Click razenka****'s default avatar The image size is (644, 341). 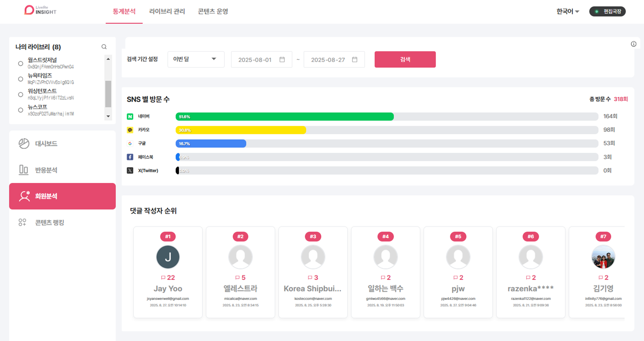point(531,257)
